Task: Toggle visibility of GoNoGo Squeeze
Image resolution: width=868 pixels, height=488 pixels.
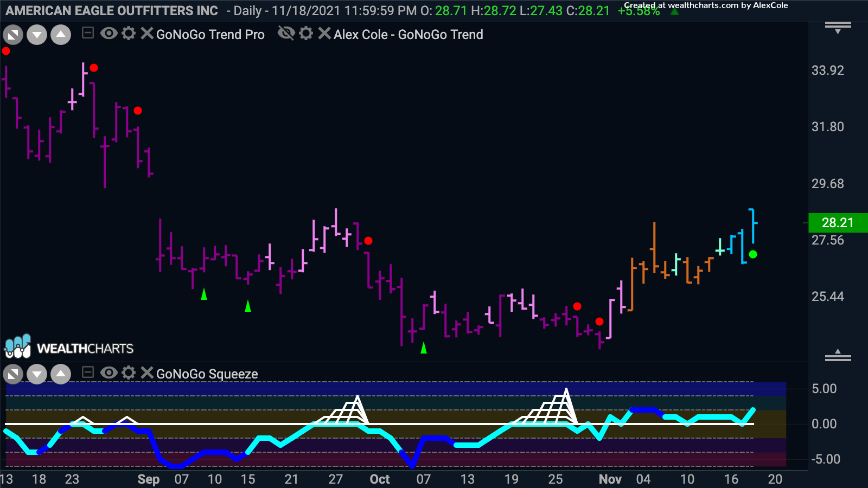Action: tap(109, 373)
